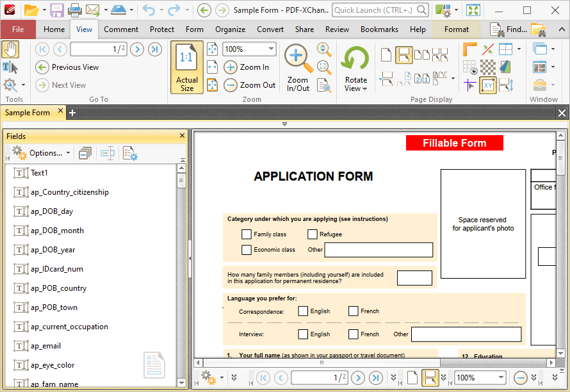Click Rotate View
Viewport: 570px width, 392px height.
(x=355, y=68)
